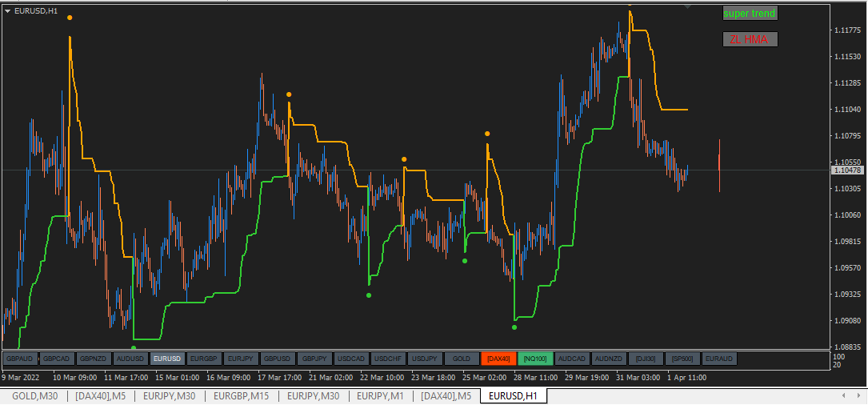868x405 pixels.
Task: Click the 1.11775 price scale label
Action: pyautogui.click(x=847, y=30)
